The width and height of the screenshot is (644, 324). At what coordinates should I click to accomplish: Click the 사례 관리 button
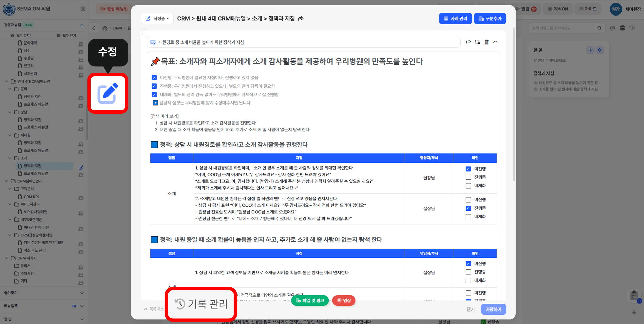456,19
